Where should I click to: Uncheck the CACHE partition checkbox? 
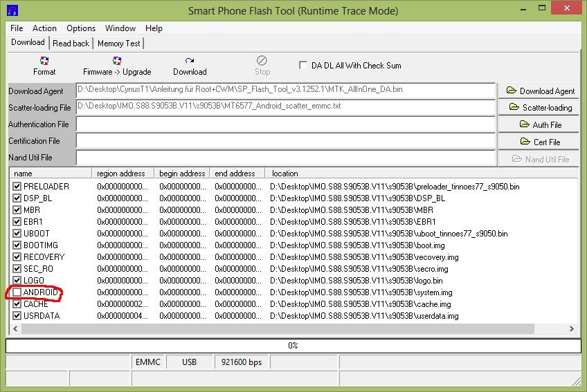[17, 304]
